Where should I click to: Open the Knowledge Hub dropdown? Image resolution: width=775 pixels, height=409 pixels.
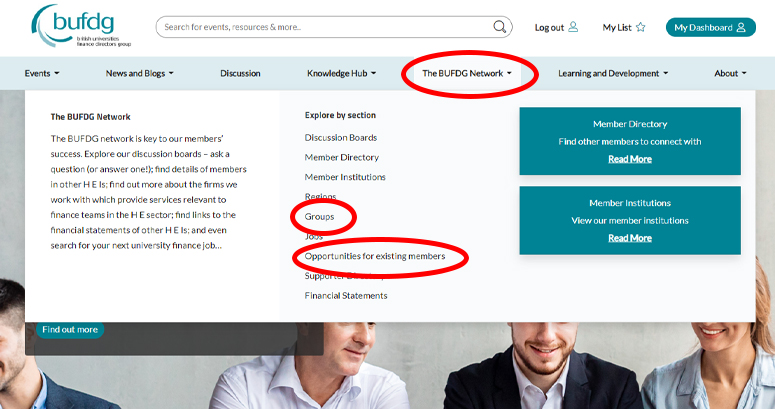pos(342,73)
